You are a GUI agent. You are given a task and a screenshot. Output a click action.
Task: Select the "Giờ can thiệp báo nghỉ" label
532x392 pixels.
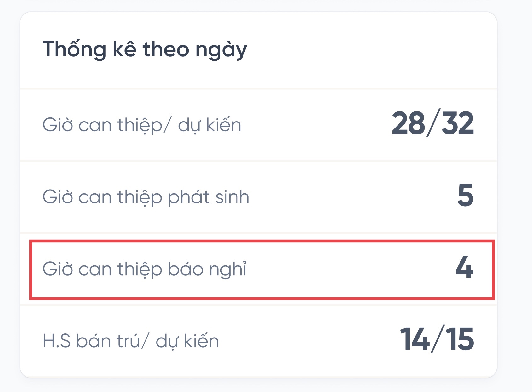[144, 269]
